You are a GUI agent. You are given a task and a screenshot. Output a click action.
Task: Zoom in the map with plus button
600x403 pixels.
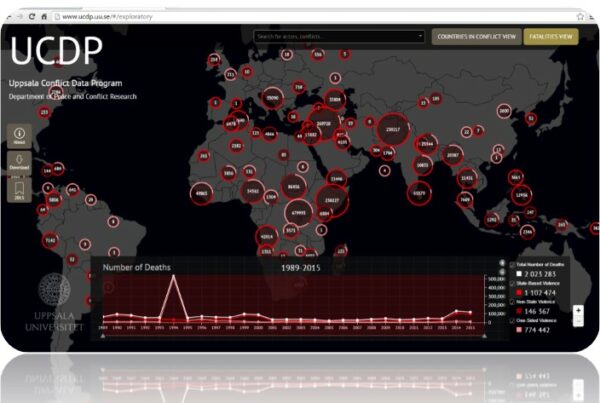pyautogui.click(x=578, y=310)
